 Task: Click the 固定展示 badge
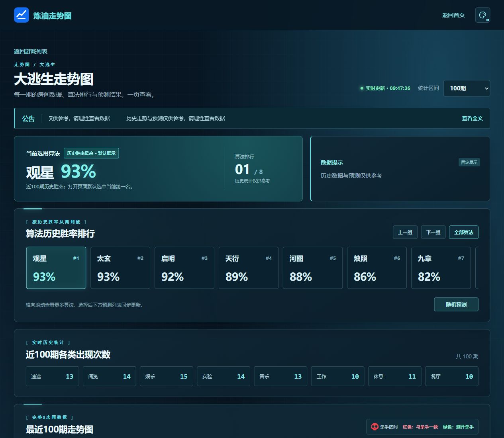469,162
